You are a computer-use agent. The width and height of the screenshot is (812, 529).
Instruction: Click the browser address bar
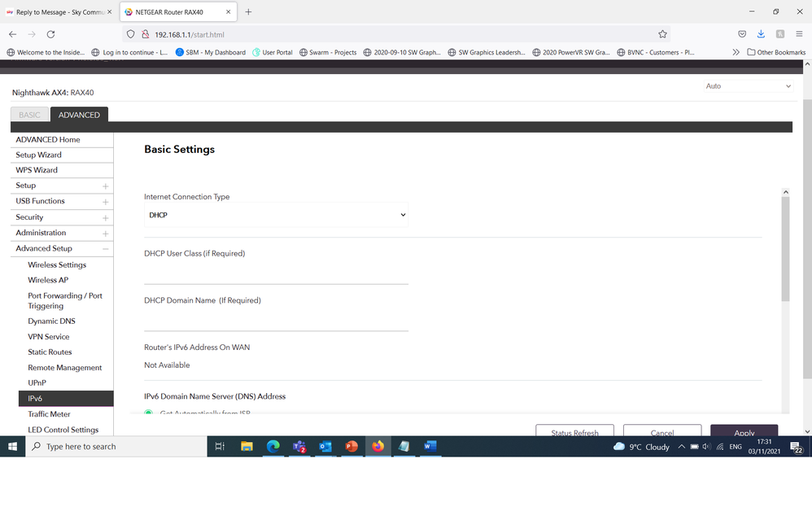[x=396, y=34]
